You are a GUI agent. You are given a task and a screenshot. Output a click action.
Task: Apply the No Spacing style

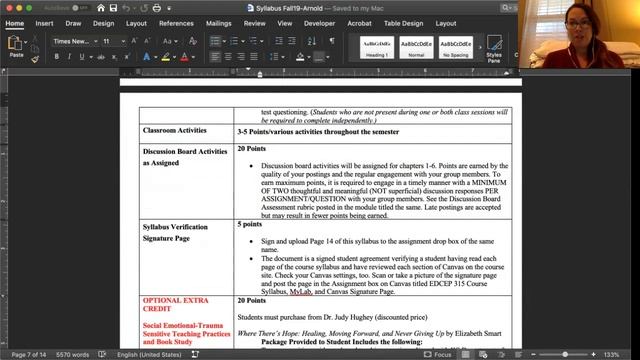(456, 47)
